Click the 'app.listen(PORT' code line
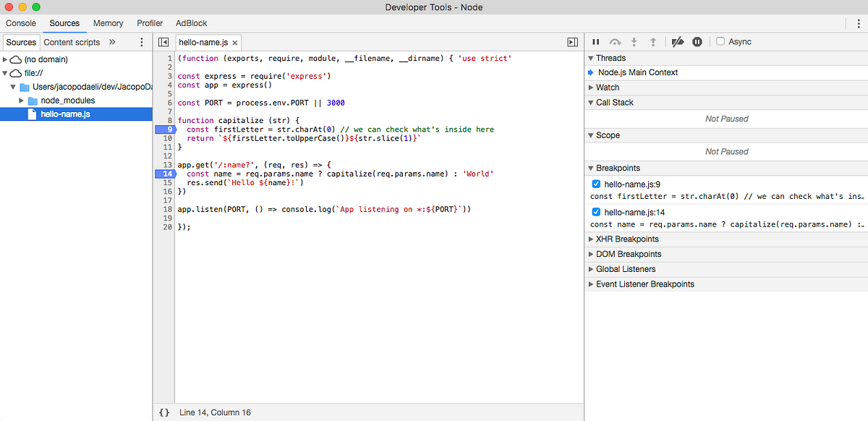The image size is (868, 421). click(x=324, y=209)
